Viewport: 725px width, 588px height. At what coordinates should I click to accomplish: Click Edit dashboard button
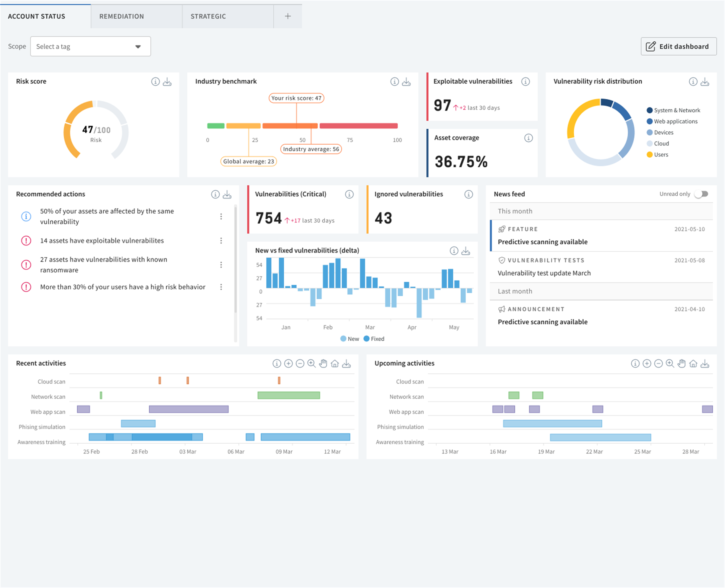click(x=678, y=47)
